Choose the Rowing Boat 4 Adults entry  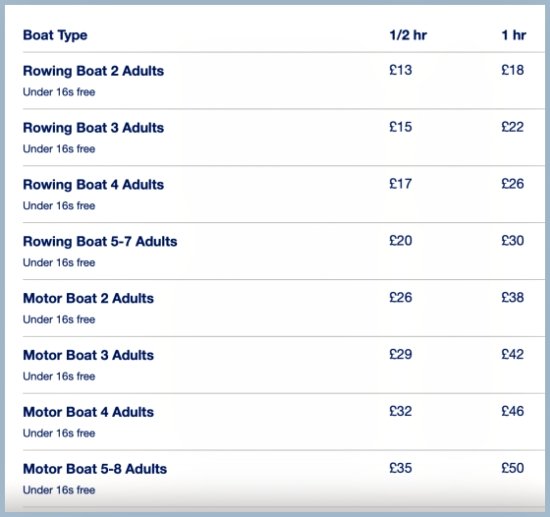pyautogui.click(x=93, y=184)
